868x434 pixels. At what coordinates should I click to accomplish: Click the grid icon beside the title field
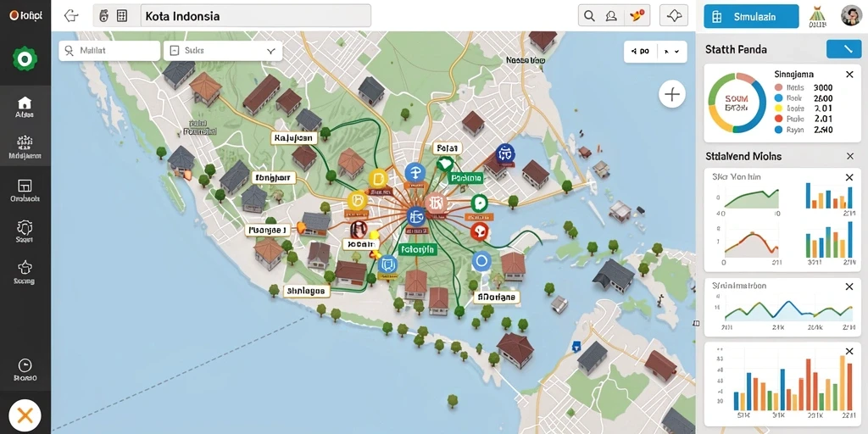122,16
